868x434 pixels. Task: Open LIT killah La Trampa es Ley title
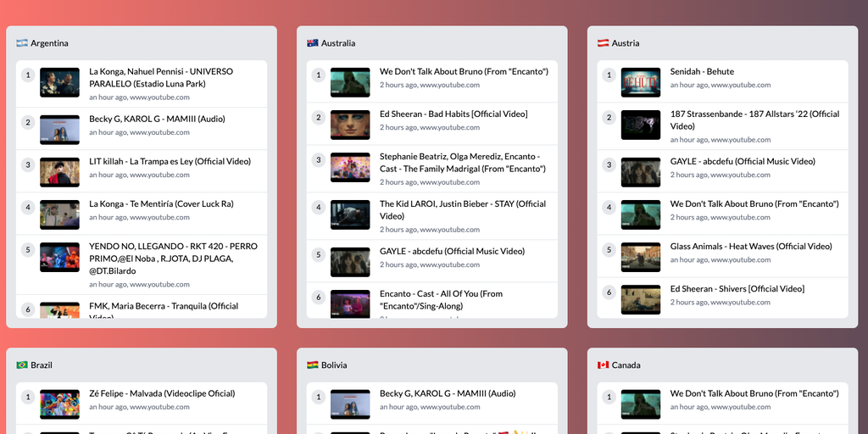[170, 162]
